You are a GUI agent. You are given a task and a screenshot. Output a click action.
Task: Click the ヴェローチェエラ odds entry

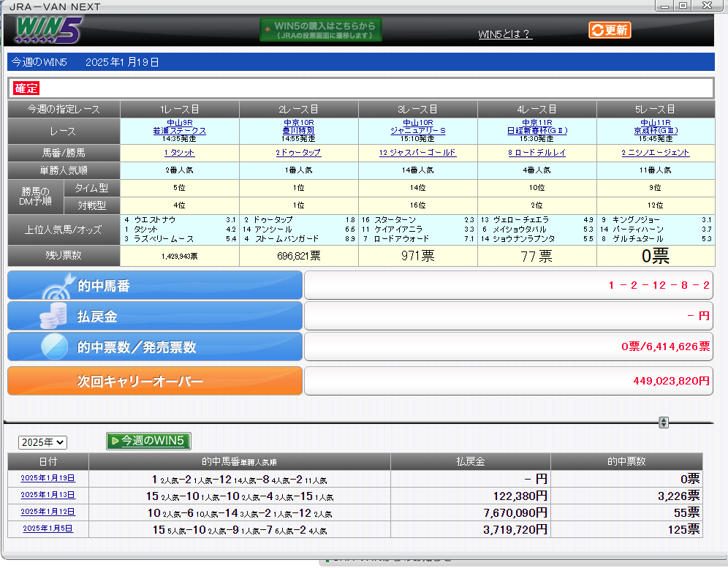(x=536, y=220)
